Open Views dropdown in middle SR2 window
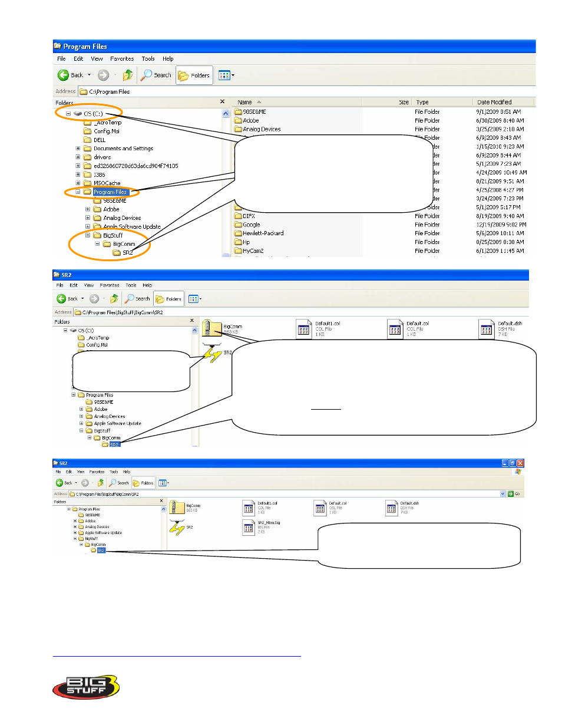The width and height of the screenshot is (562, 728). (x=194, y=299)
